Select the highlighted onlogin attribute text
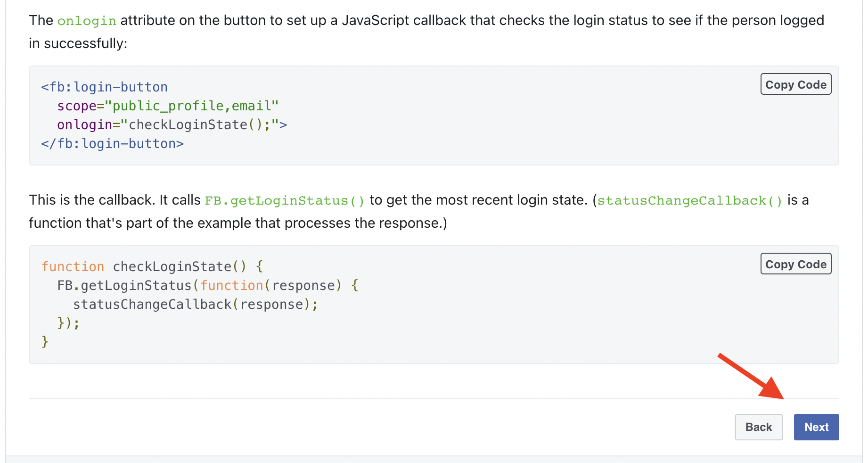Screen dimensions: 868x463 [x=86, y=20]
